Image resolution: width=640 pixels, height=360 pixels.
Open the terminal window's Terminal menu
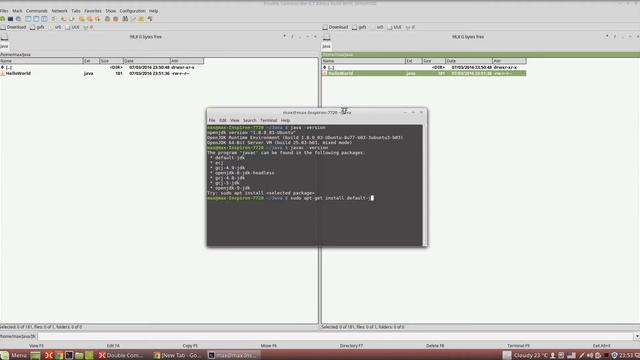[269, 120]
